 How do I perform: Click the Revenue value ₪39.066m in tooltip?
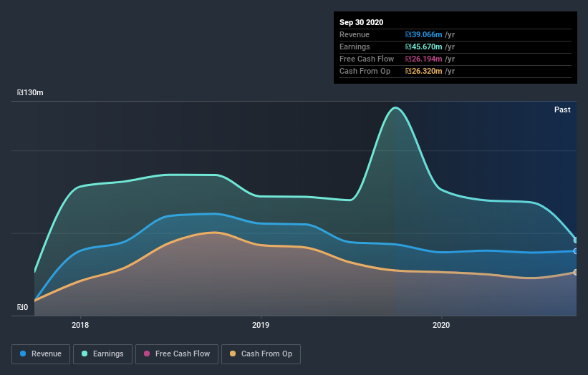click(423, 34)
